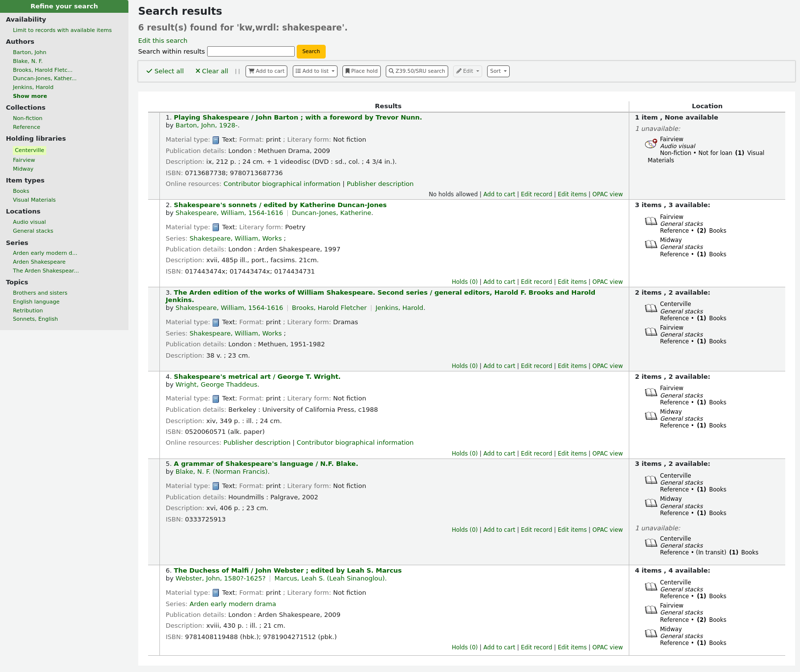Viewport: 800px width, 672px height.
Task: Click Fairview book icon for Arden edition
Action: point(651,332)
